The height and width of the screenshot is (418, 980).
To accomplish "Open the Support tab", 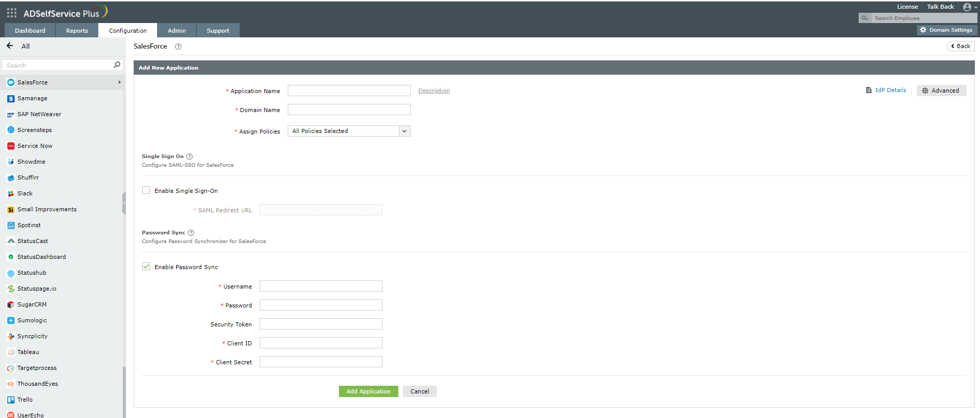I will pos(218,31).
